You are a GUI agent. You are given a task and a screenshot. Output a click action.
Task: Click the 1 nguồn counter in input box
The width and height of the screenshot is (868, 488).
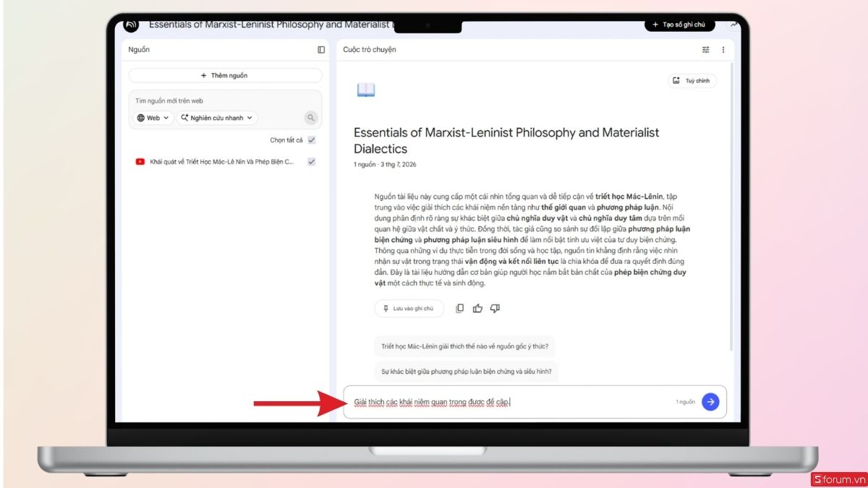[x=685, y=402]
